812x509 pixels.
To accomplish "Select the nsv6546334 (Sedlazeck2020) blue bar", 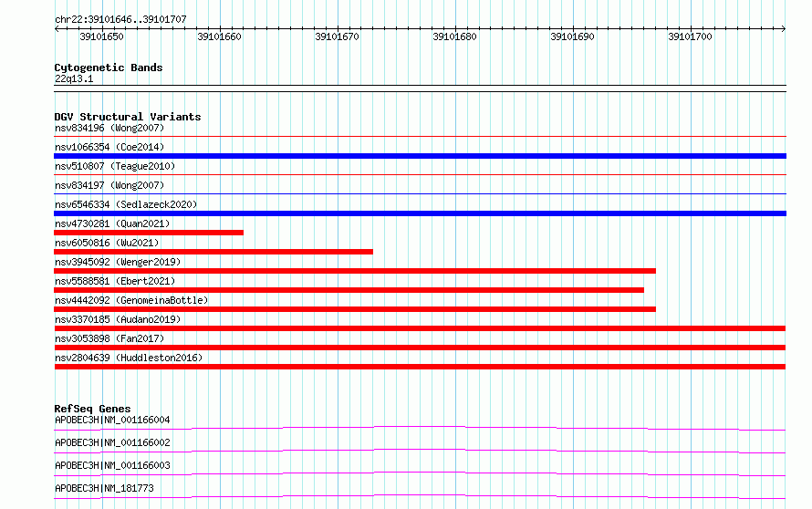I will coord(420,213).
